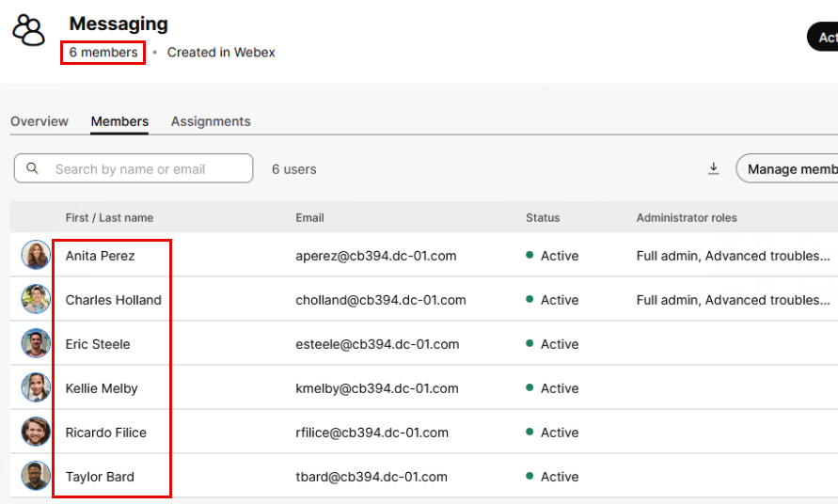Click Eric Steele's avatar
This screenshot has height=504, width=838.
tap(36, 344)
